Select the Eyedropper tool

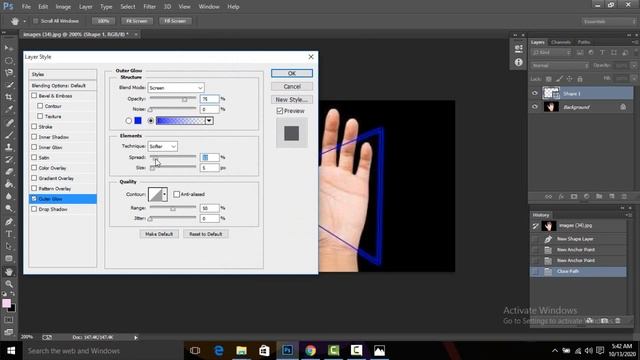click(9, 109)
